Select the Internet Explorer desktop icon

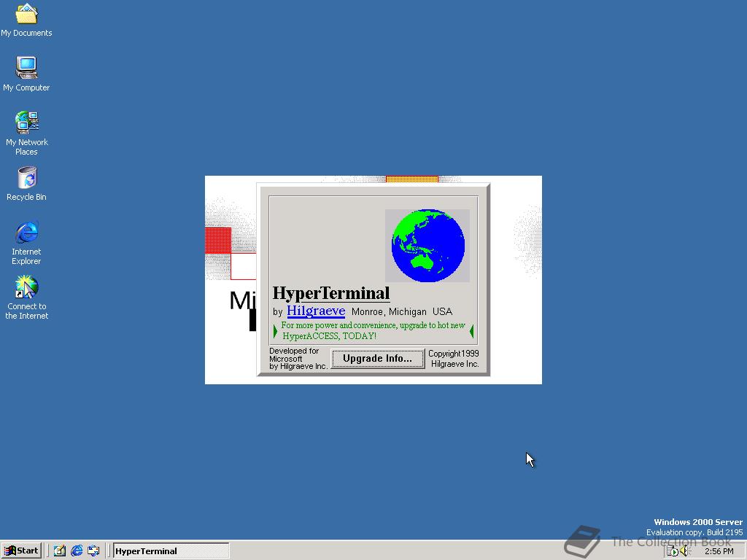(x=27, y=242)
